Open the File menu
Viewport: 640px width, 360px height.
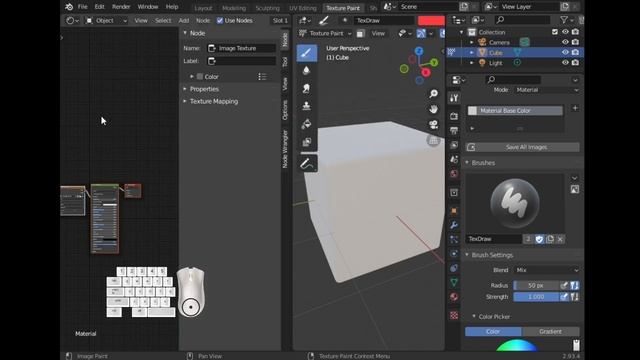[82, 7]
